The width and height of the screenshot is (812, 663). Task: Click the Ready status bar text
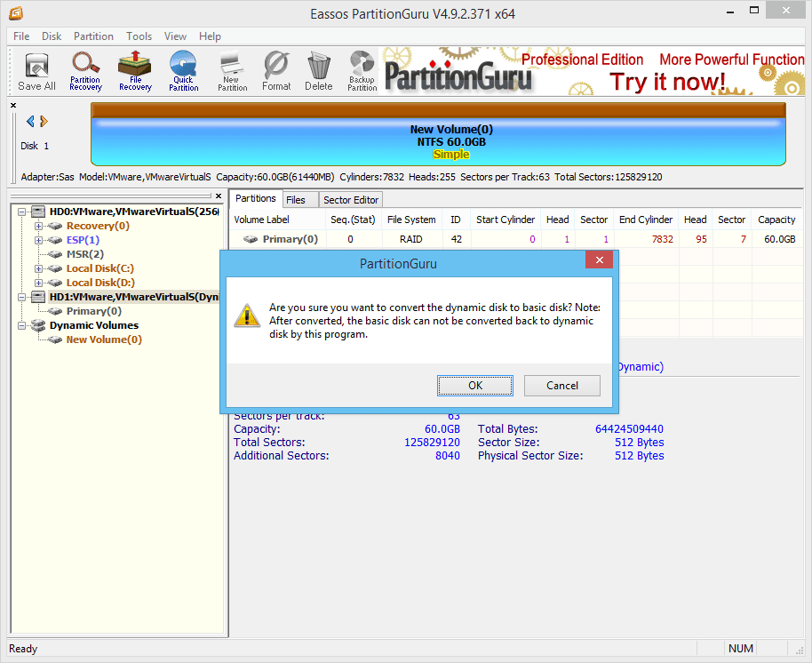23,649
